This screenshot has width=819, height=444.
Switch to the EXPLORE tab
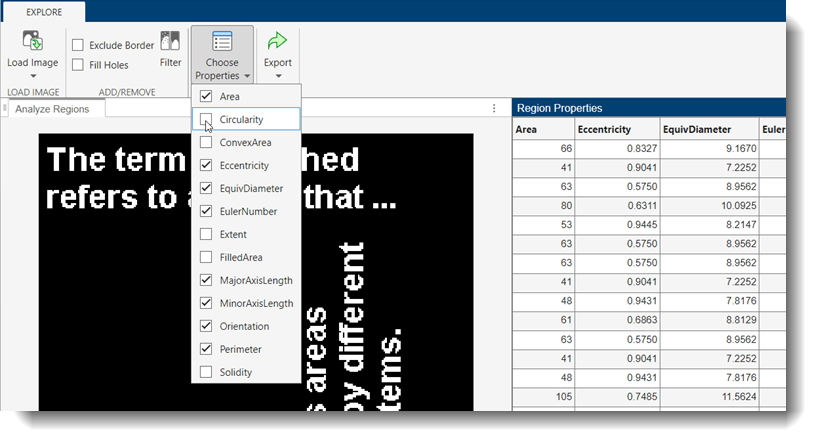point(44,12)
